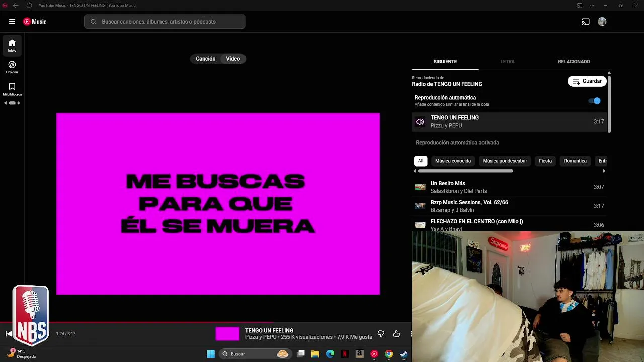The width and height of the screenshot is (644, 362).
Task: Open Windows Start menu
Action: pyautogui.click(x=211, y=354)
